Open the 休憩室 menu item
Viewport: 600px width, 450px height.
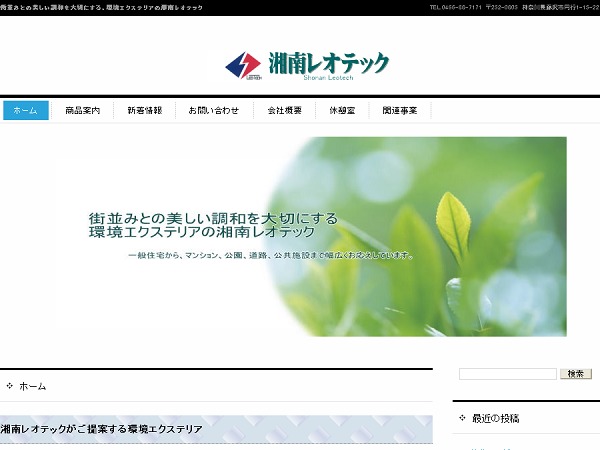pos(342,111)
